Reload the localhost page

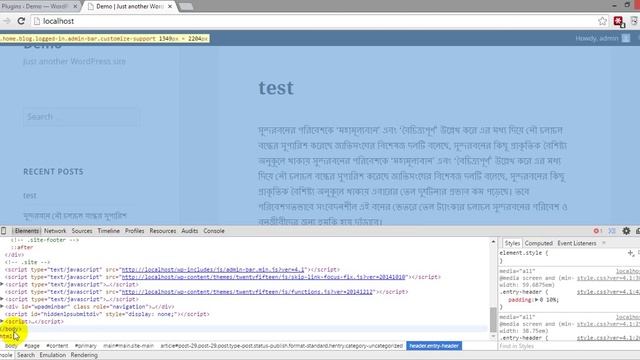click(21, 21)
